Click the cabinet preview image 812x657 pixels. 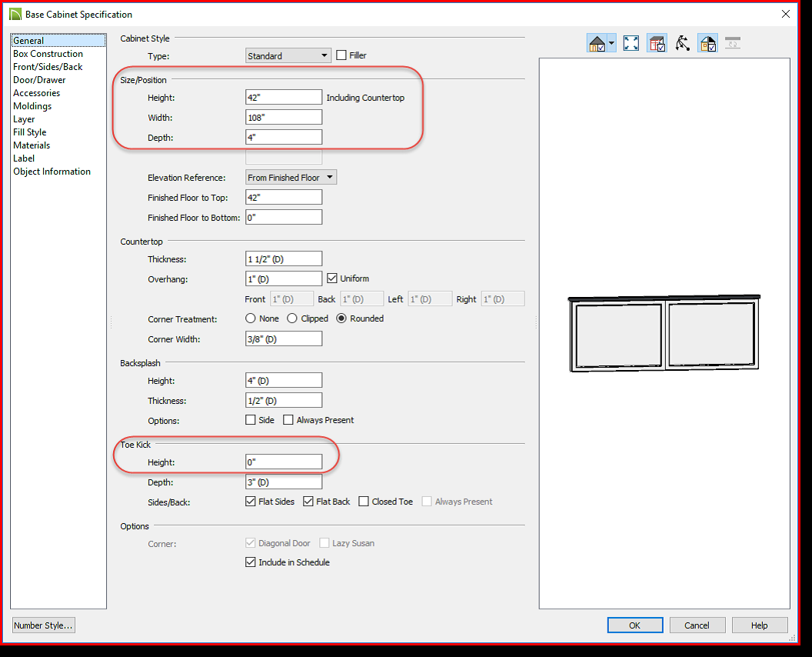pos(664,335)
